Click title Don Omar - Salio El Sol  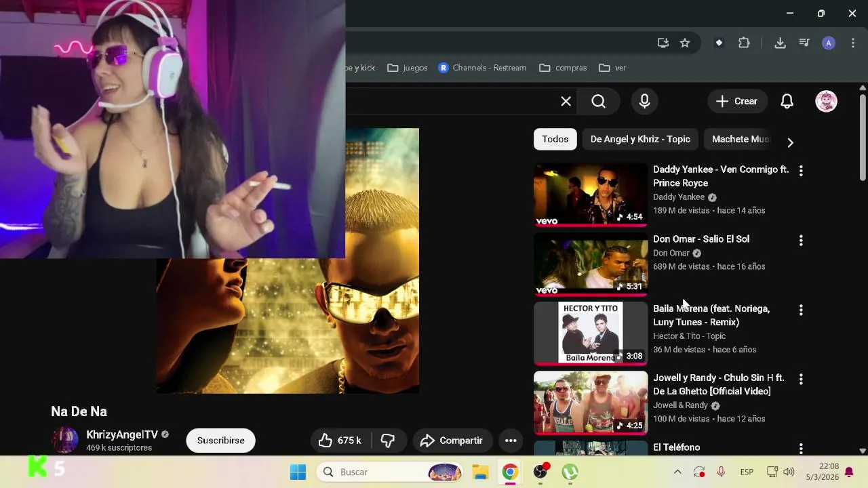tap(701, 239)
